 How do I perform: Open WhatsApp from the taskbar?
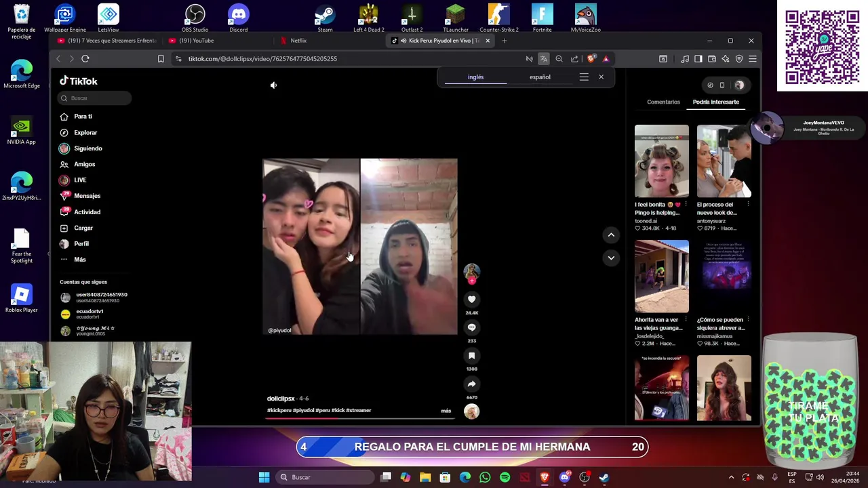(x=485, y=477)
